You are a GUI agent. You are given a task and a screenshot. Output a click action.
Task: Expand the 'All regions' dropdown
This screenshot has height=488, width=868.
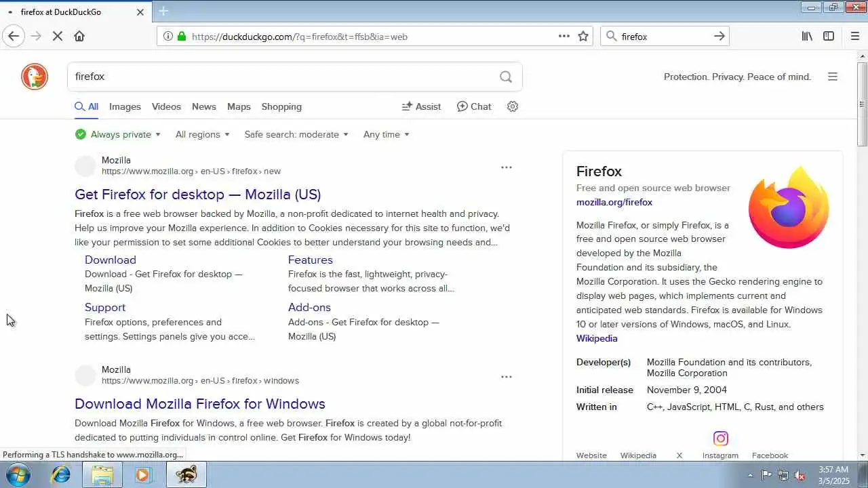(x=202, y=134)
